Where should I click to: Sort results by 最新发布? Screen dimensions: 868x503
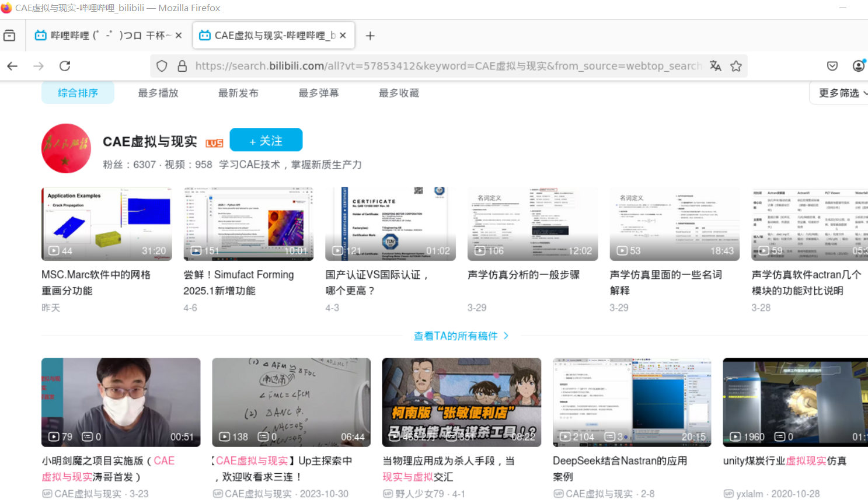(x=238, y=93)
